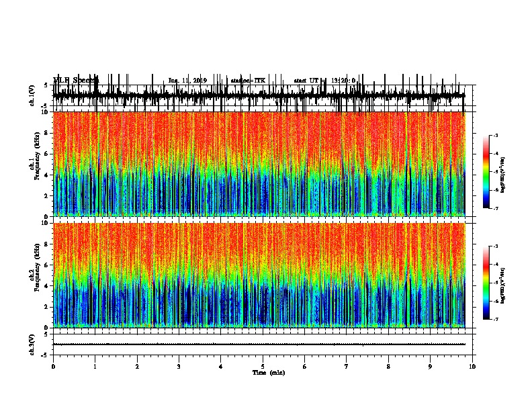Click the '-3' value on ch.1 colorbar
Screen dimensions: 532x411
[496, 135]
